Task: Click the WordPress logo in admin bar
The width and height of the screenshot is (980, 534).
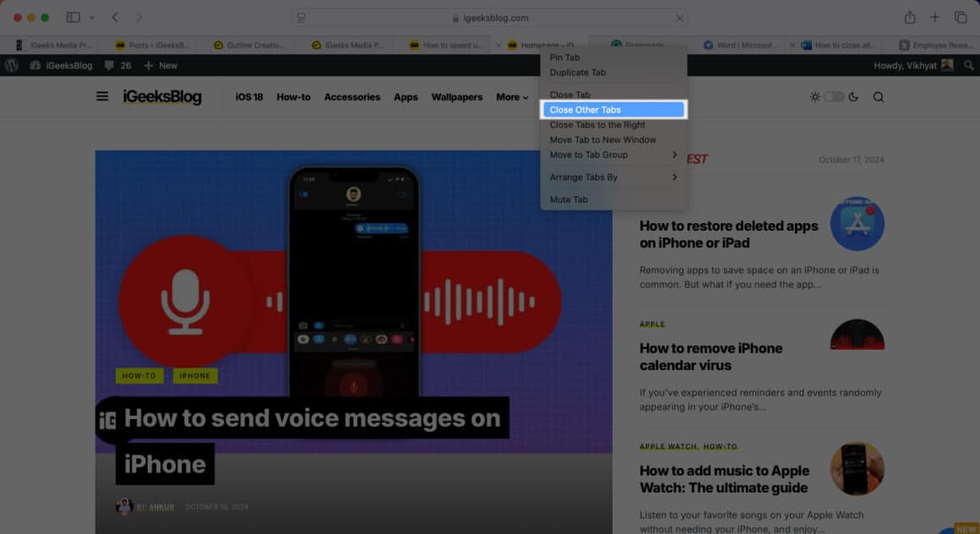Action: (10, 65)
